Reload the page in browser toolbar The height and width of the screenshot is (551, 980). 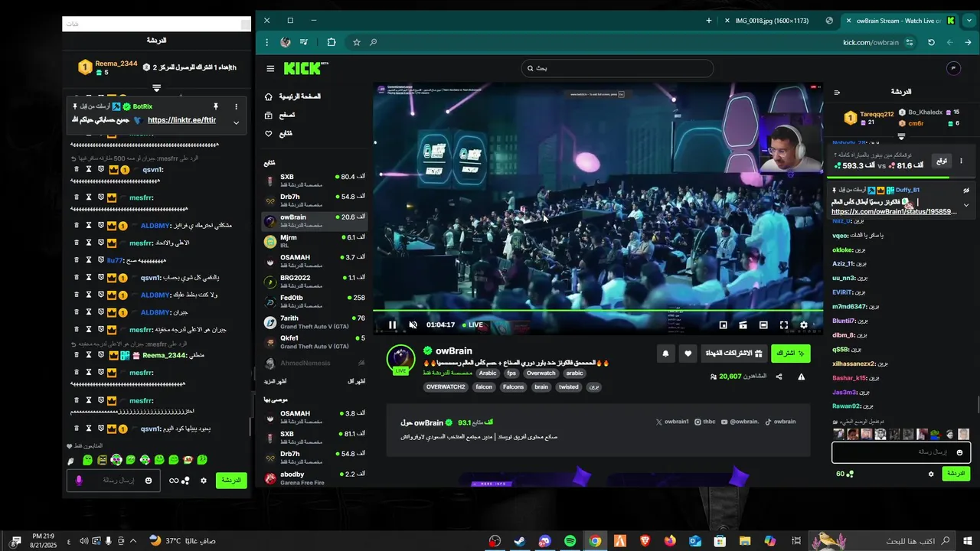pos(931,42)
